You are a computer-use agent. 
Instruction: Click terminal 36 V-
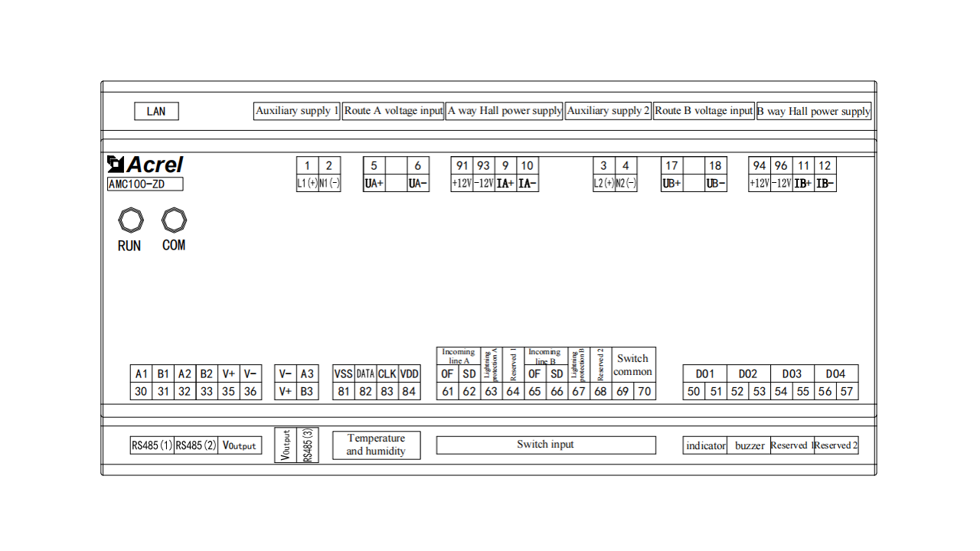pyautogui.click(x=250, y=383)
